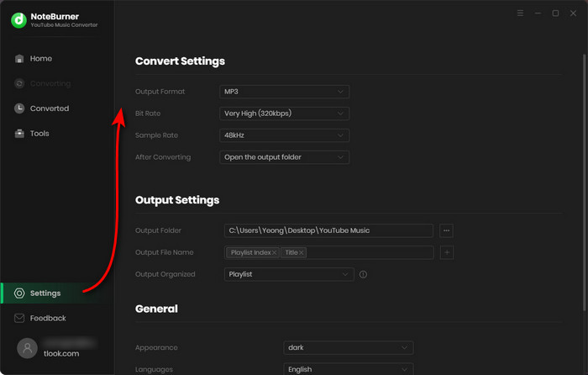Click the Output Organized label
The width and height of the screenshot is (588, 375).
click(x=165, y=274)
